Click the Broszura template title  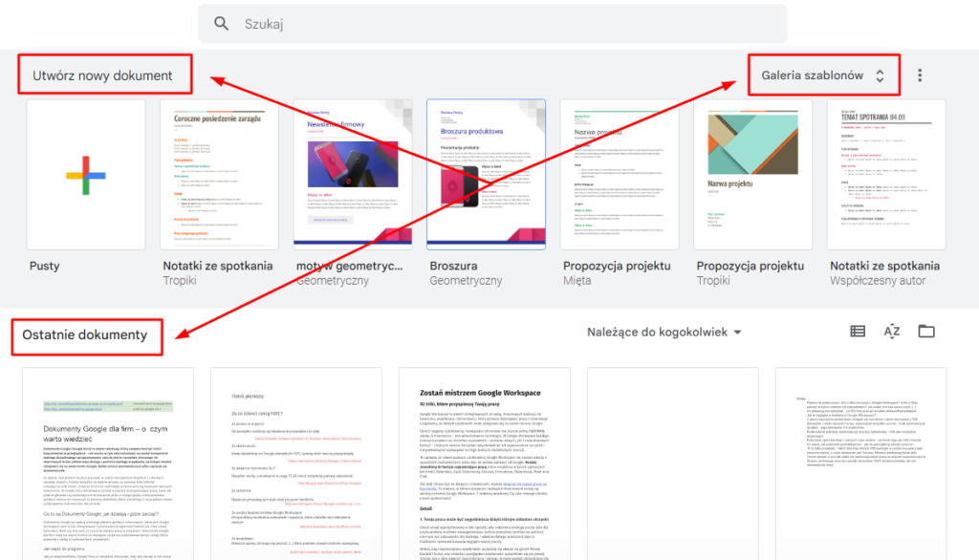pyautogui.click(x=453, y=266)
